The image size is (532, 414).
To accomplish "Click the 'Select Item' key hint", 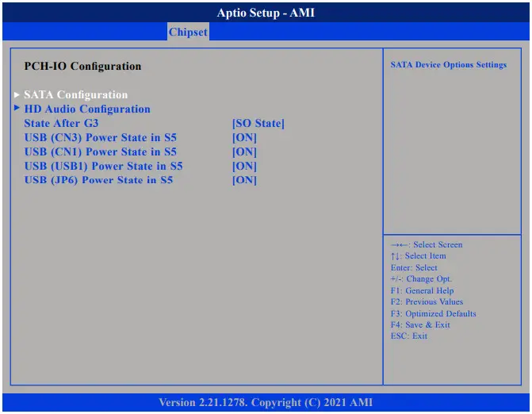I will click(x=419, y=256).
